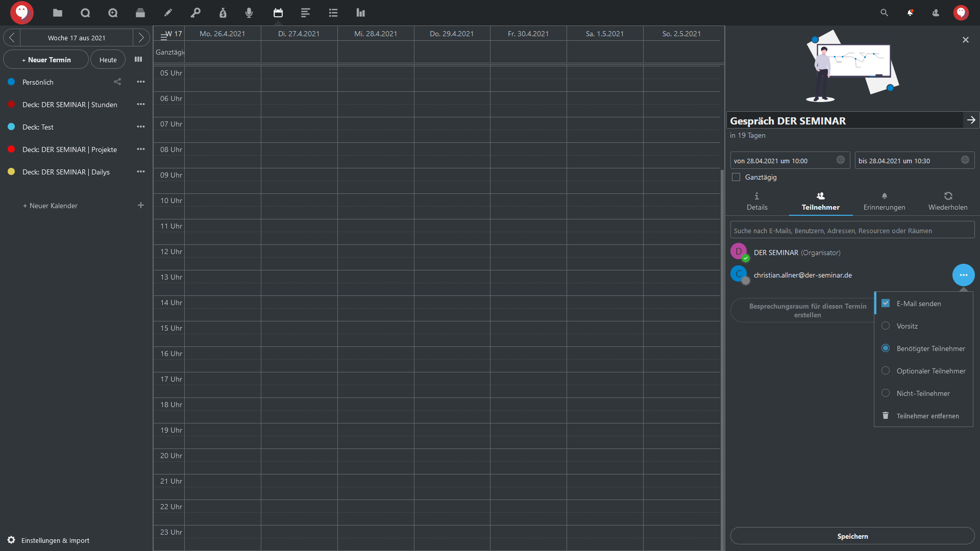Open the Passwords key icon
980x551 pixels.
pos(195,13)
